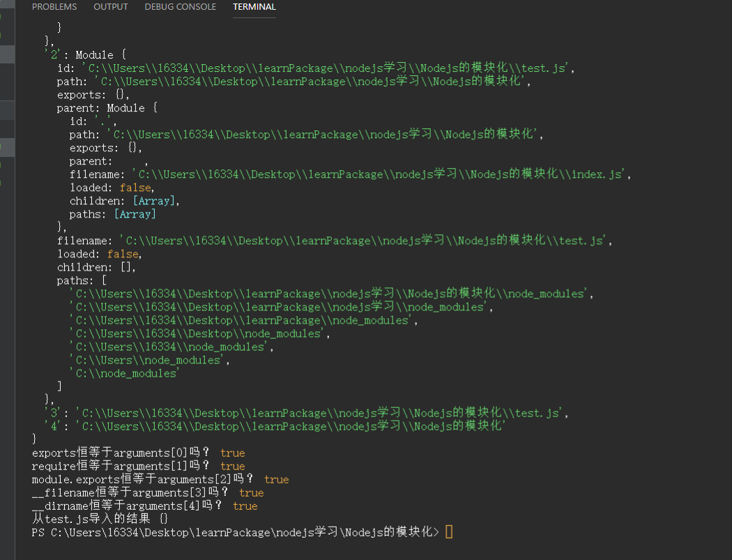Open the DEBUG CONSOLE tab
The width and height of the screenshot is (732, 560).
pos(180,7)
